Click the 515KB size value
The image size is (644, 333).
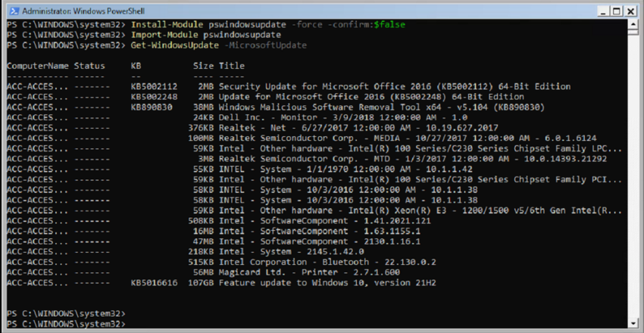(201, 262)
